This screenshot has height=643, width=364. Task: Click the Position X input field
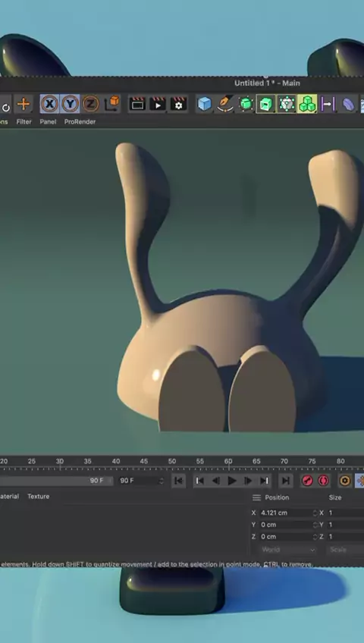pos(286,513)
